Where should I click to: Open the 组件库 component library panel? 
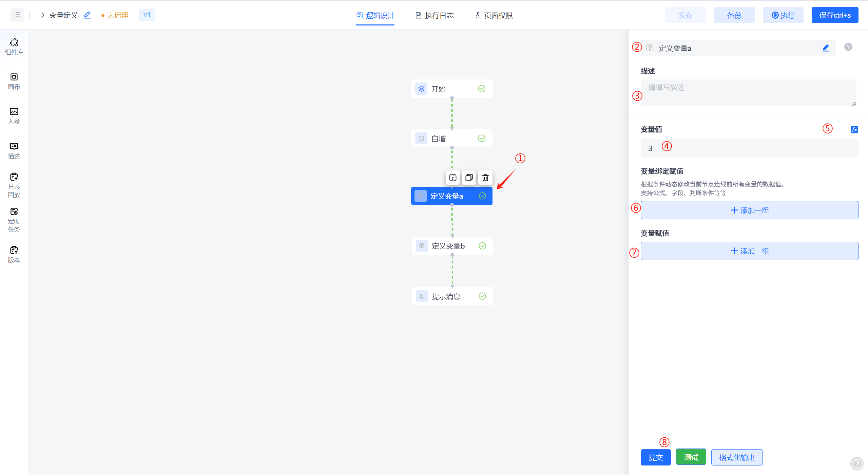[14, 47]
